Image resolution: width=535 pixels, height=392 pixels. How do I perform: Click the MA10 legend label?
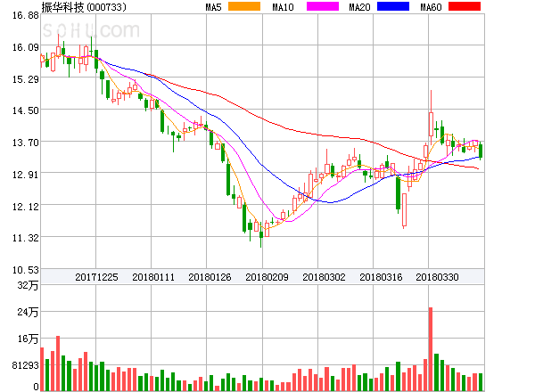[283, 7]
